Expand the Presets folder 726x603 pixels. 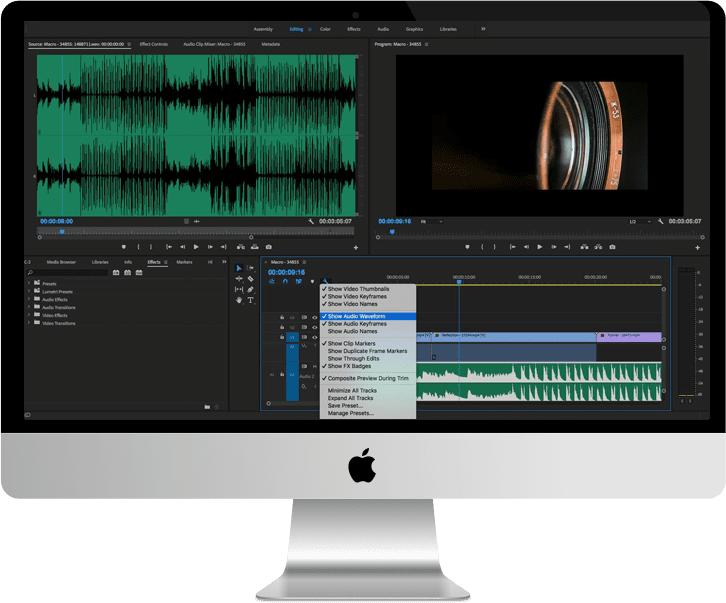[x=29, y=283]
